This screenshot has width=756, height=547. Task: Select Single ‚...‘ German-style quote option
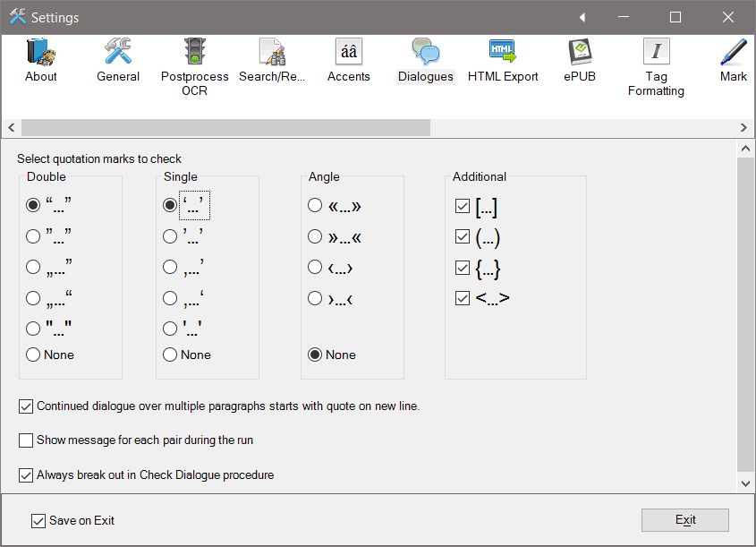tap(170, 298)
